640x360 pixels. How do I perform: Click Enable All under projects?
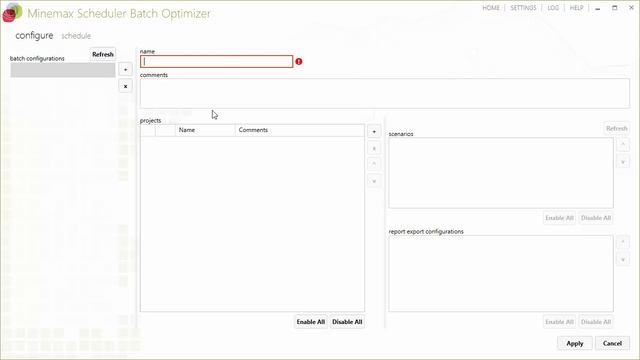[x=311, y=322]
